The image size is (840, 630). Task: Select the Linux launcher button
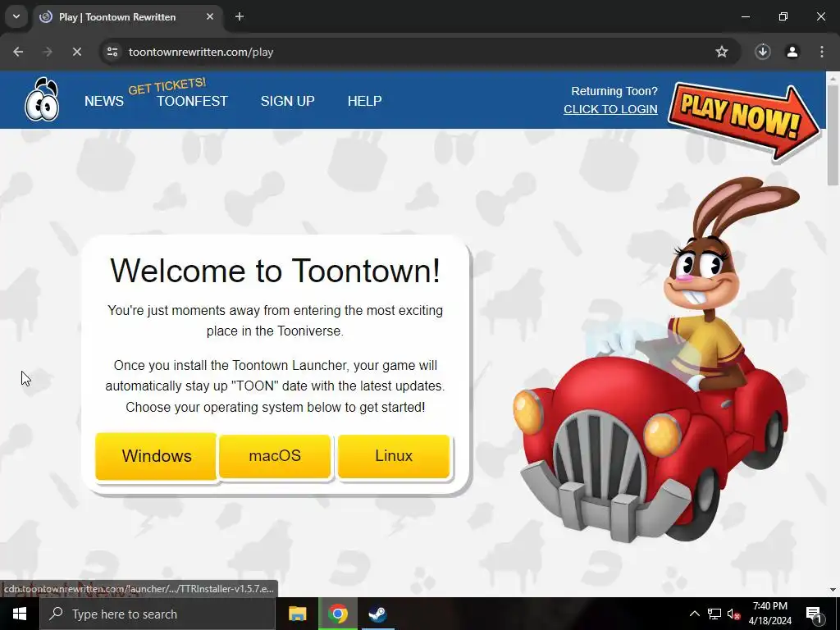[394, 456]
